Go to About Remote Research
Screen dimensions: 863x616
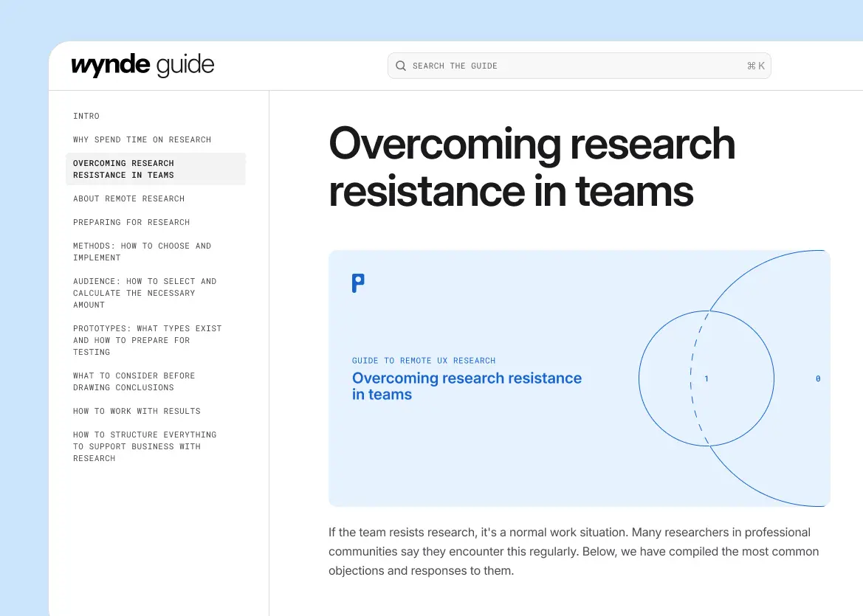(x=128, y=198)
